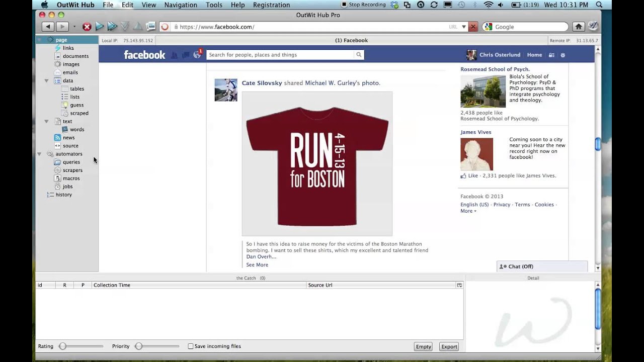This screenshot has width=644, height=362.
Task: Open Facebook settings gear icon
Action: click(563, 55)
